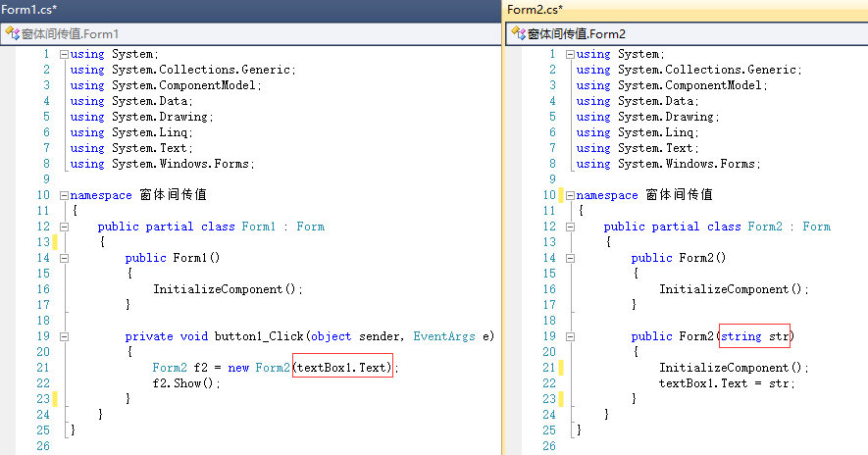Open the 窗体间传值.Form2 class dropdown
Screen dimensions: 868x455
pyautogui.click(x=688, y=33)
